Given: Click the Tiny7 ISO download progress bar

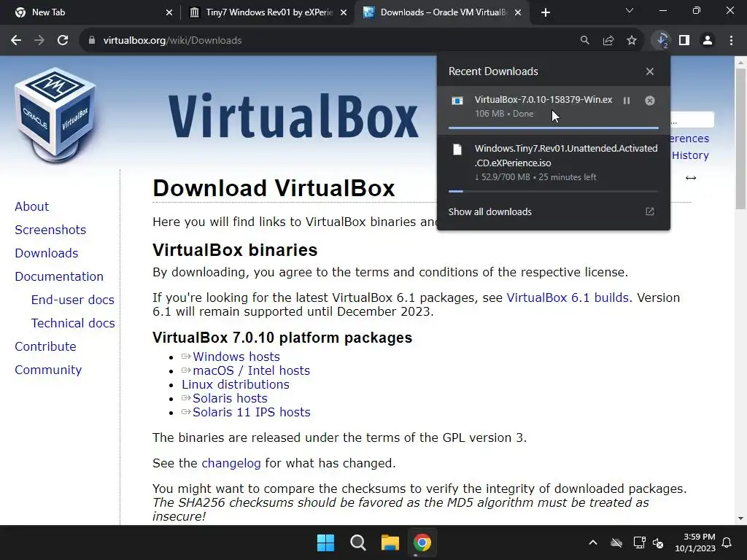Looking at the screenshot, I should point(554,192).
